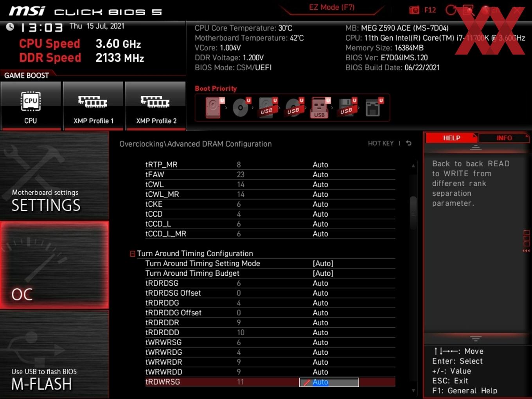Screen dimensions: 532x399
Task: Take a screenshot with the F12 camera icon
Action: pos(414,10)
